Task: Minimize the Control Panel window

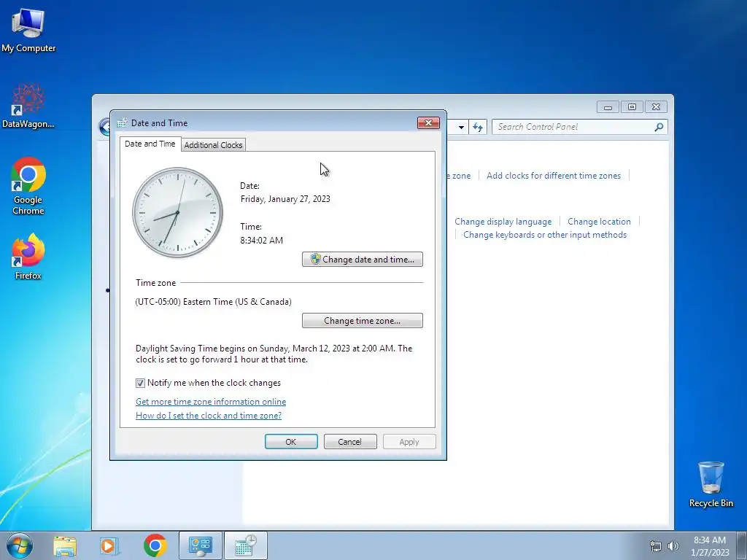Action: 608,107
